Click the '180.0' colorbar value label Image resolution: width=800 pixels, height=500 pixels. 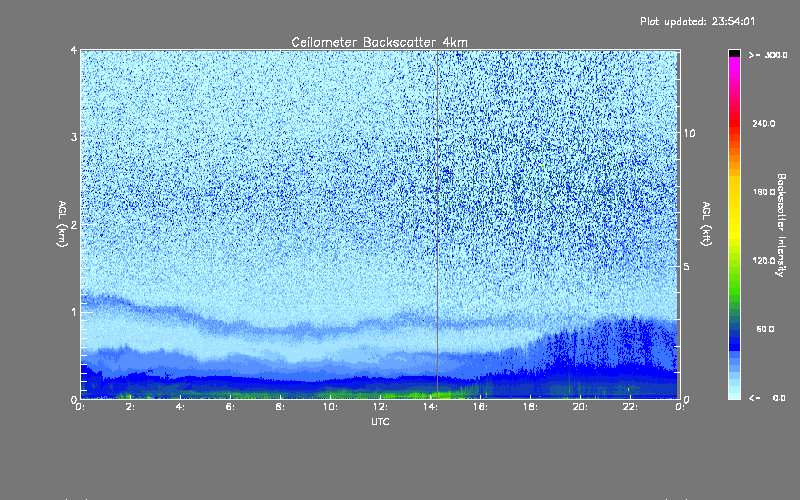(764, 192)
